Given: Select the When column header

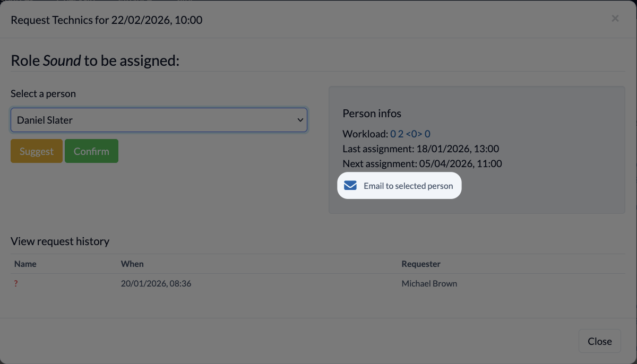Looking at the screenshot, I should pyautogui.click(x=132, y=264).
